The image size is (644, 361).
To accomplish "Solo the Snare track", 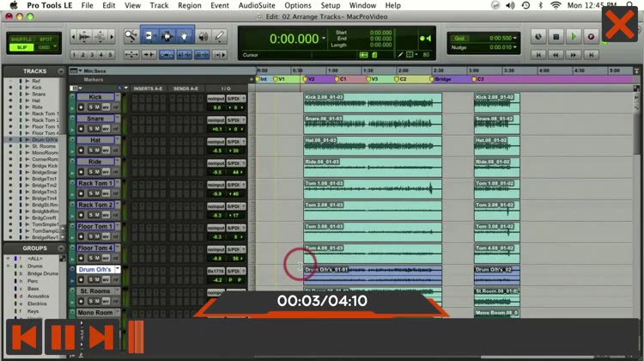I will pos(89,129).
